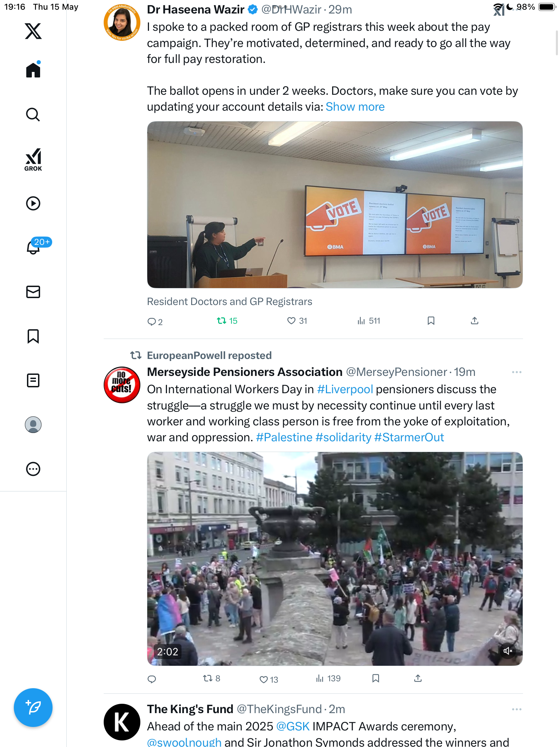Open notifications with 20+ badge
The width and height of the screenshot is (560, 747).
33,247
